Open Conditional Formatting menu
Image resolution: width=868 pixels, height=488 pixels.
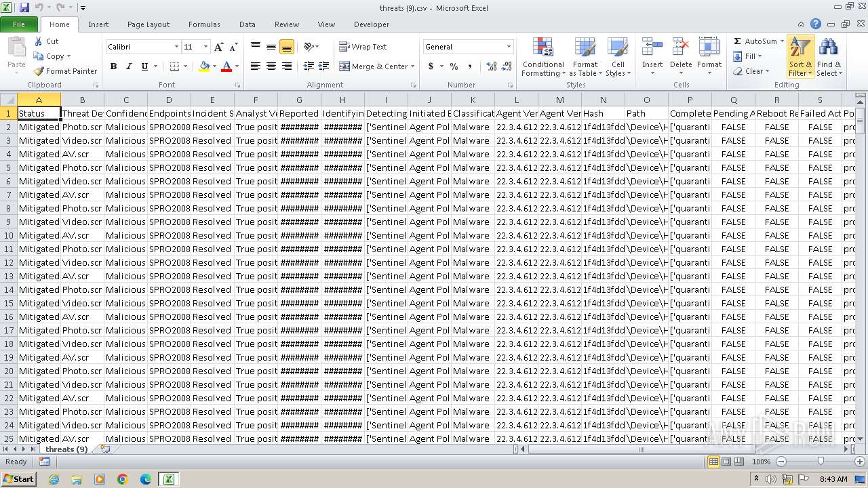543,57
